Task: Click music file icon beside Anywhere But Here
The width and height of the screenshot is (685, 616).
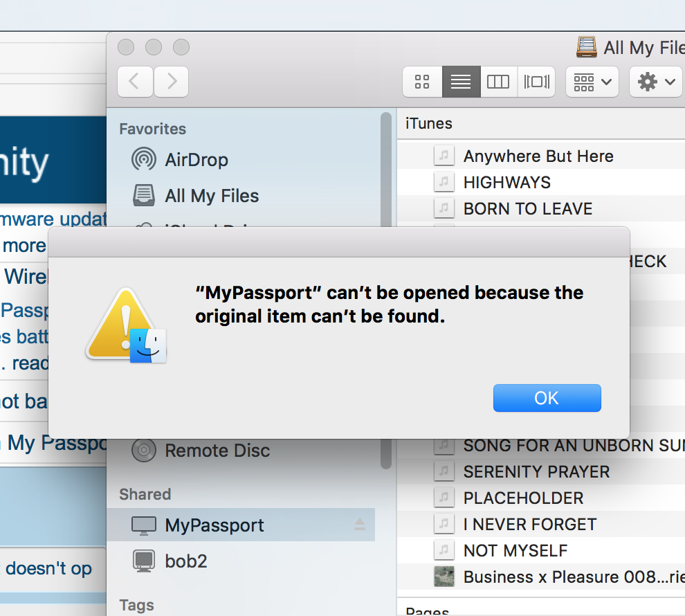Action: 444,156
